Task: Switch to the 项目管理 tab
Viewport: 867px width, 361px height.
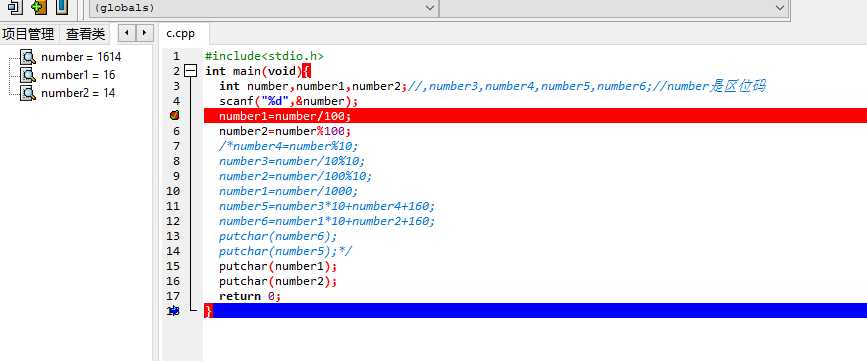Action: [x=28, y=34]
